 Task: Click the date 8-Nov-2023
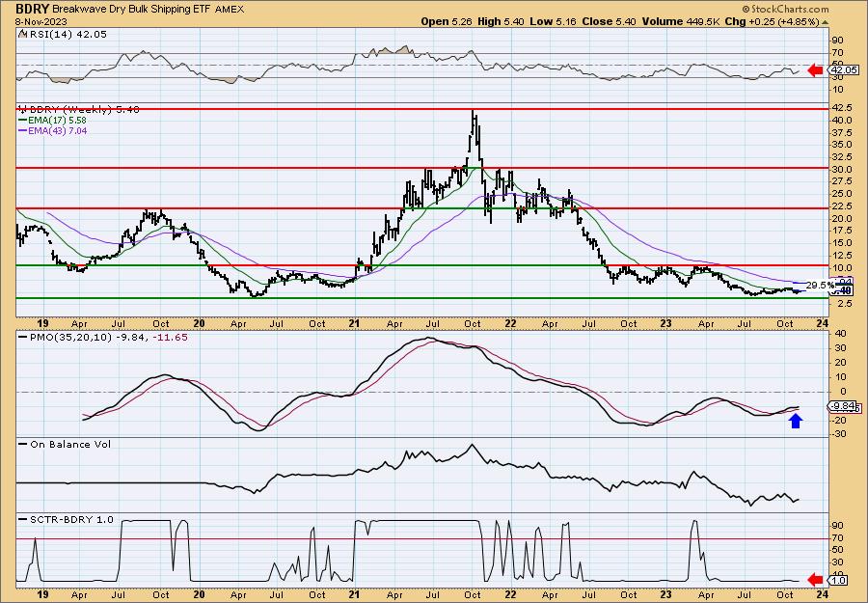coord(41,21)
